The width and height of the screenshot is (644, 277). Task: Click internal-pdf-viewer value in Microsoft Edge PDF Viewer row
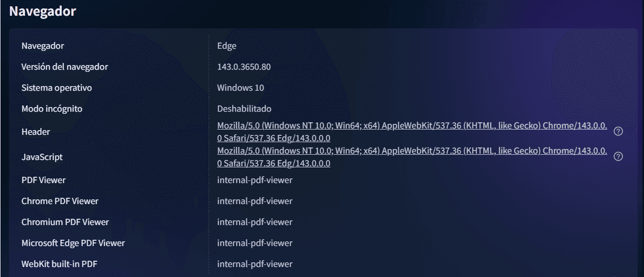(255, 243)
